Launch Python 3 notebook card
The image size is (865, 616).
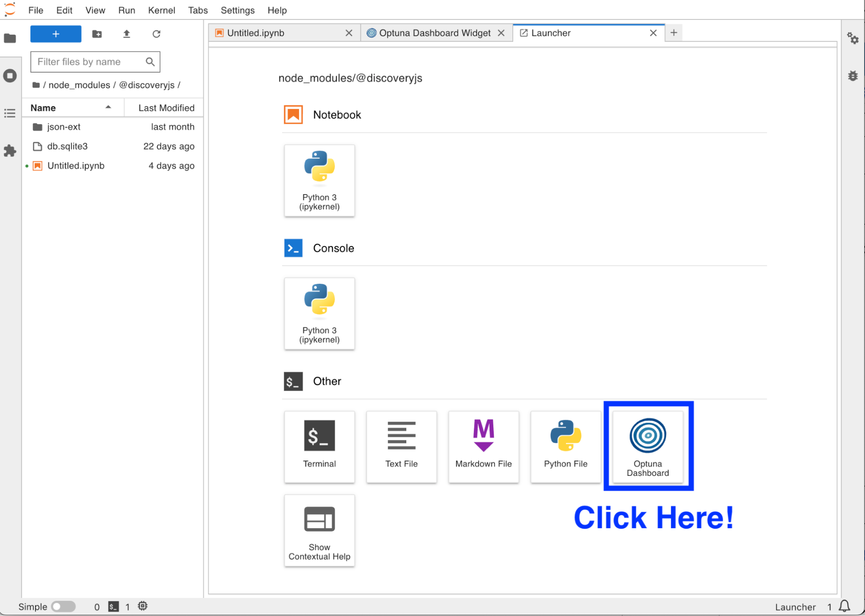pos(319,181)
